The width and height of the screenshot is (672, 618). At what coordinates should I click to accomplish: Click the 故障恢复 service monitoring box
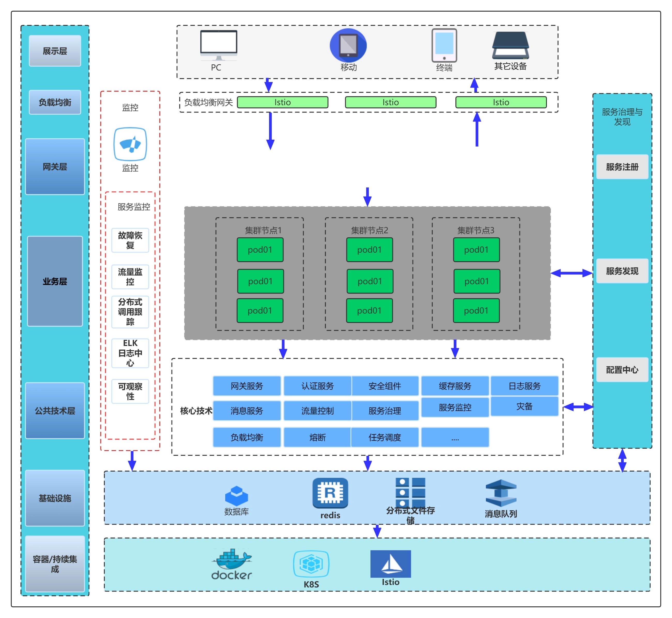coord(130,240)
